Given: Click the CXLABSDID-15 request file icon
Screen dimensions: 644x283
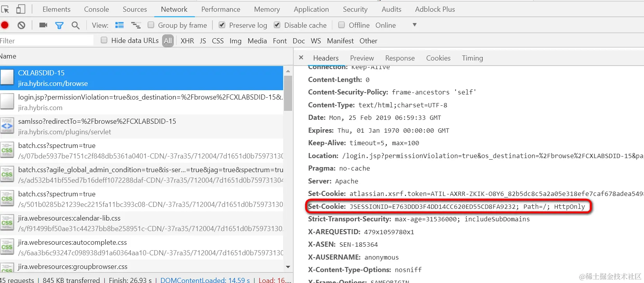Looking at the screenshot, I should [7, 78].
